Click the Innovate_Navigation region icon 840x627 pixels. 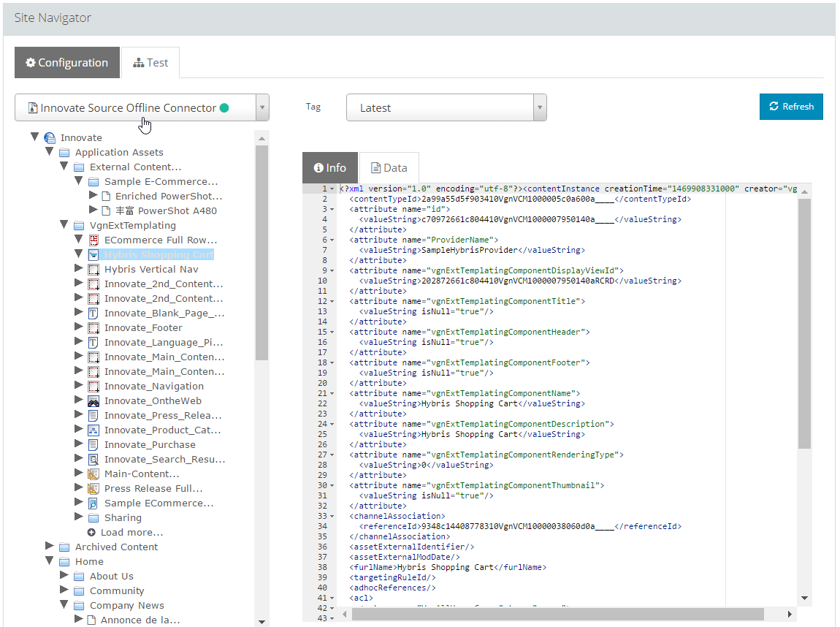93,387
